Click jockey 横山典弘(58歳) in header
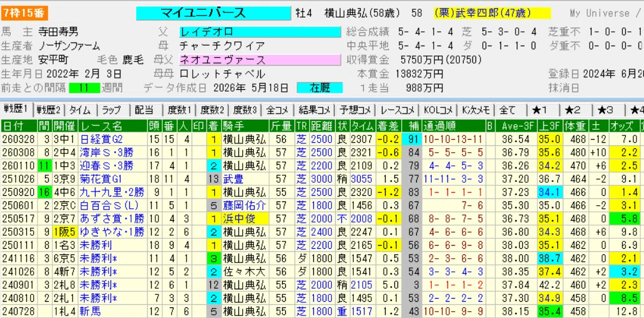The image size is (644, 318). point(362,13)
